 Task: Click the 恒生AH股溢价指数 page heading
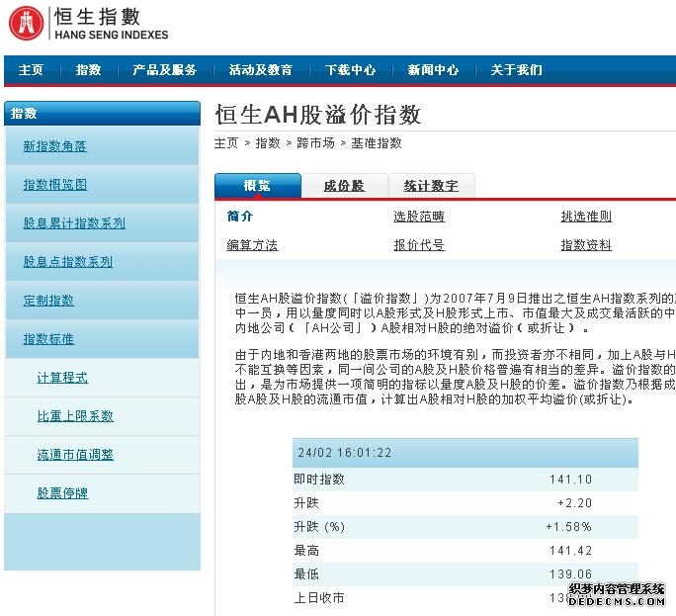(318, 115)
